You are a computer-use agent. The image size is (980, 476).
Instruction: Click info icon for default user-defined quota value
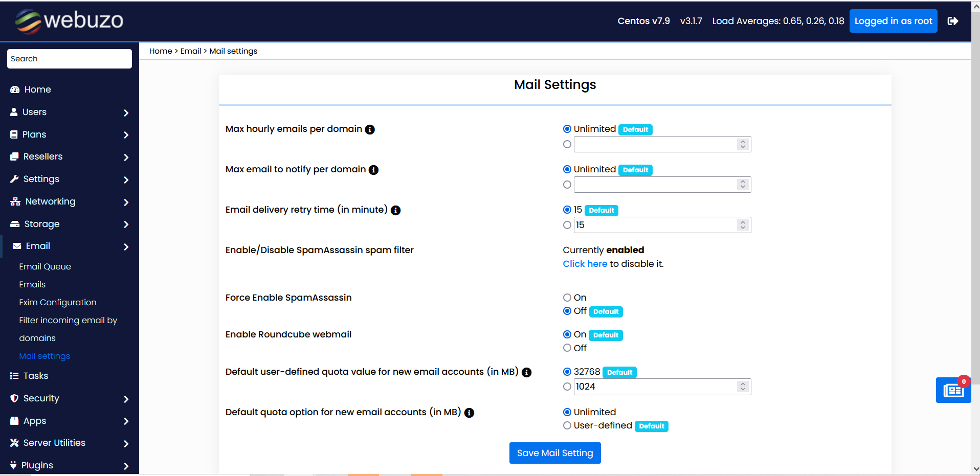(x=527, y=372)
